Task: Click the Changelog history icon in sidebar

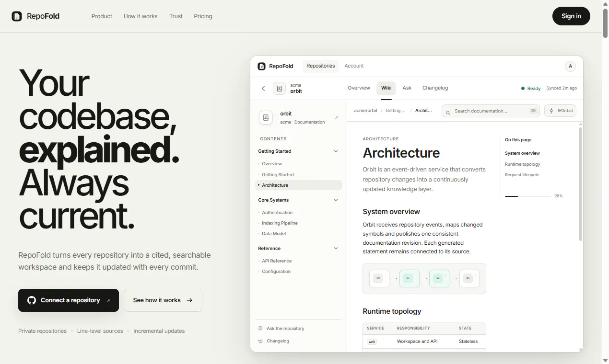Action: [260, 341]
